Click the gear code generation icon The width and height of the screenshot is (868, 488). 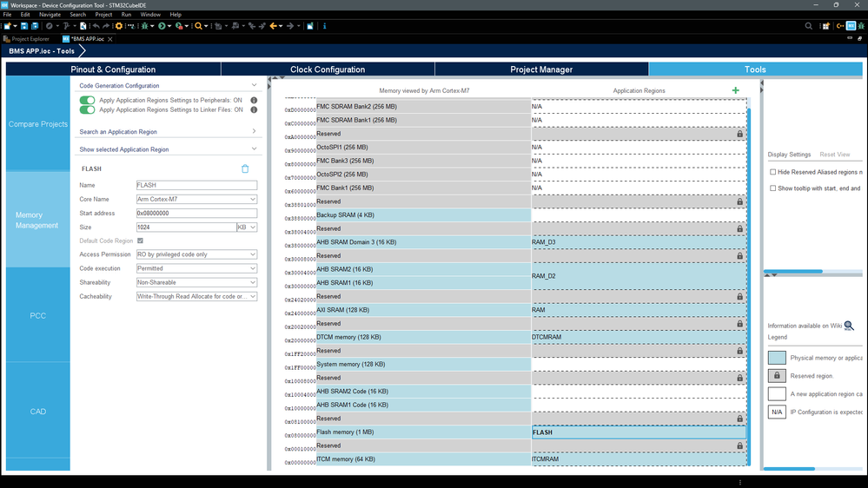[118, 26]
